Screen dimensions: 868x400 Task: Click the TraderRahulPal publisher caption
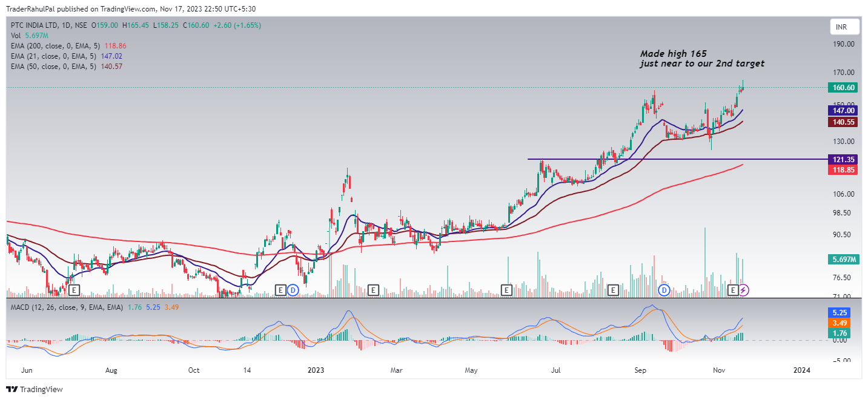click(130, 9)
